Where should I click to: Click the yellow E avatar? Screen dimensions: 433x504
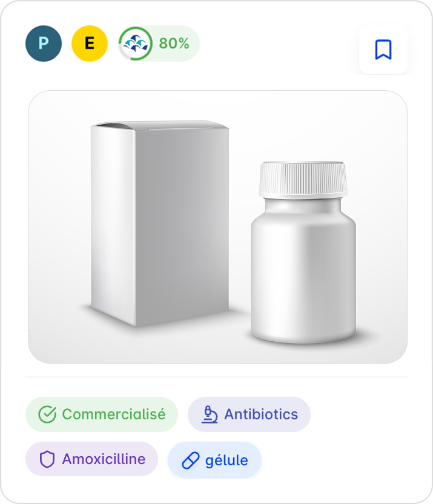[x=90, y=44]
